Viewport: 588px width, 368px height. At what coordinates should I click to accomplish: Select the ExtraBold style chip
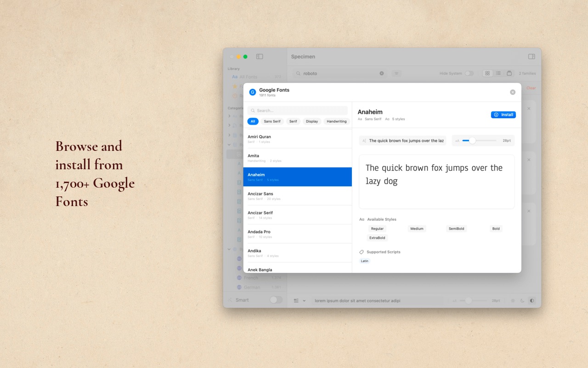378,238
